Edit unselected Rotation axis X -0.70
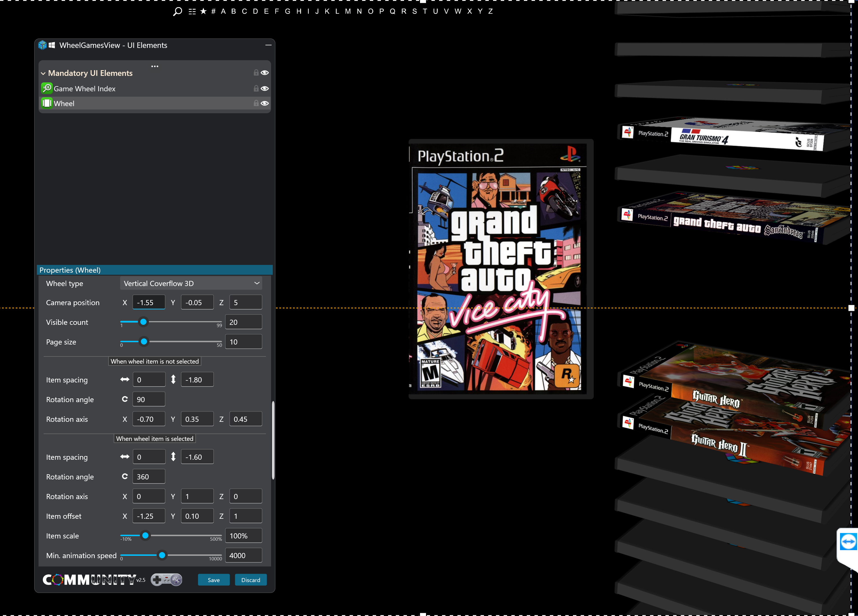Image resolution: width=858 pixels, height=616 pixels. [x=149, y=419]
